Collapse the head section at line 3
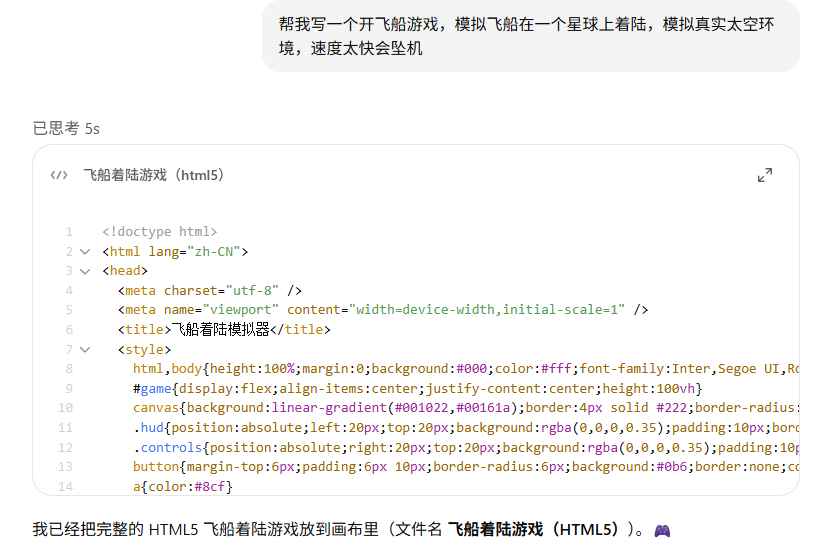The image size is (827, 546). 85,271
